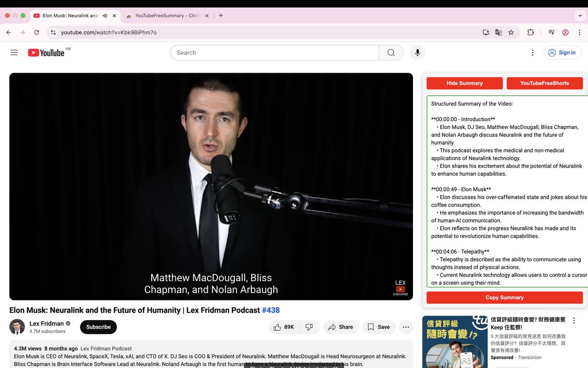The height and width of the screenshot is (368, 588).
Task: Click the '4.3M views' text in description
Action: pyautogui.click(x=28, y=349)
